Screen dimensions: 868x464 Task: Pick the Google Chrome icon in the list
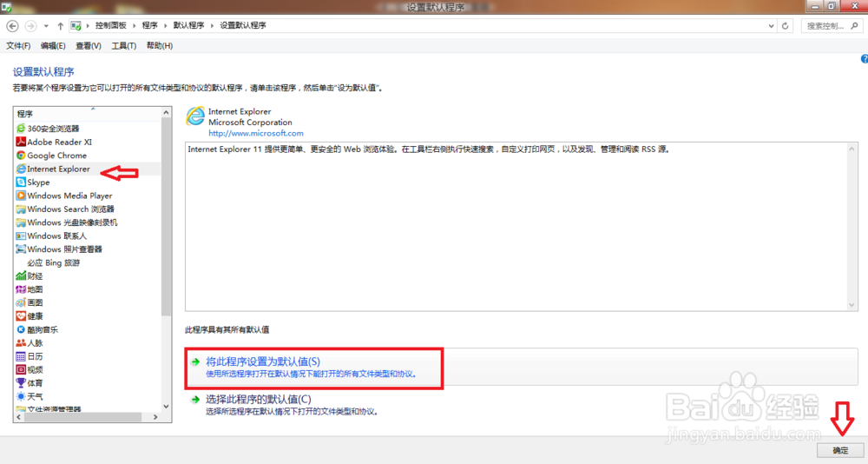(x=21, y=156)
